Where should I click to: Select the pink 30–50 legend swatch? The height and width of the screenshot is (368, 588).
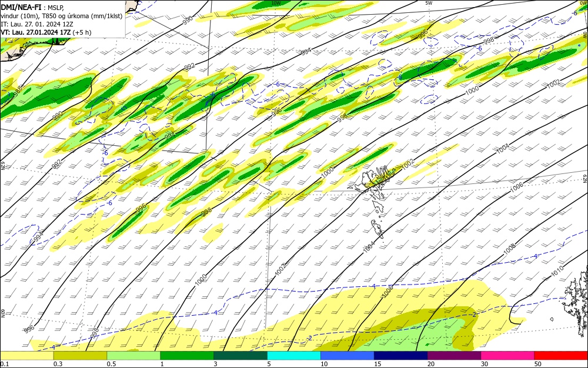tap(508, 356)
